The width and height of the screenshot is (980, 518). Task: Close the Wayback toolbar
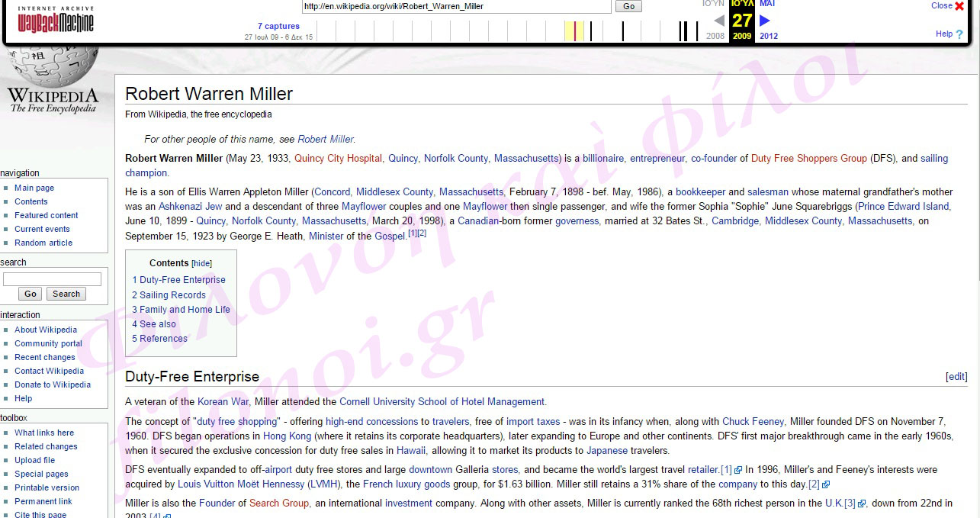click(947, 5)
